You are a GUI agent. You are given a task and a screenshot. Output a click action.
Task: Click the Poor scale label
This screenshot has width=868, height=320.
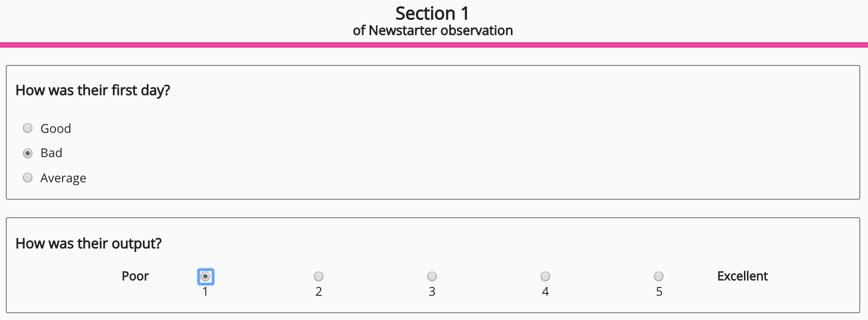point(135,276)
